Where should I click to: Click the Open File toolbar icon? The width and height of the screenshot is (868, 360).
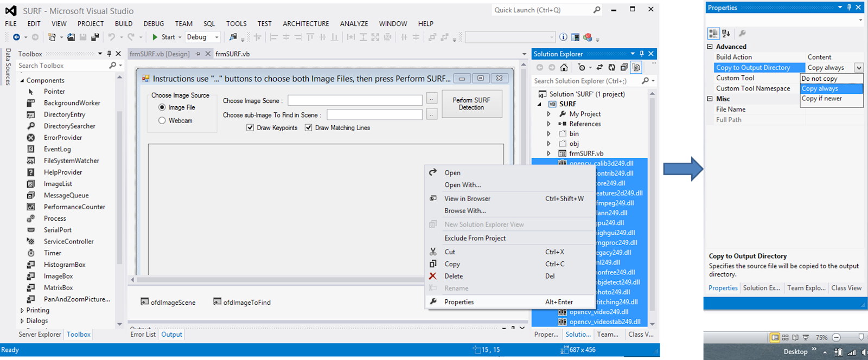click(71, 37)
